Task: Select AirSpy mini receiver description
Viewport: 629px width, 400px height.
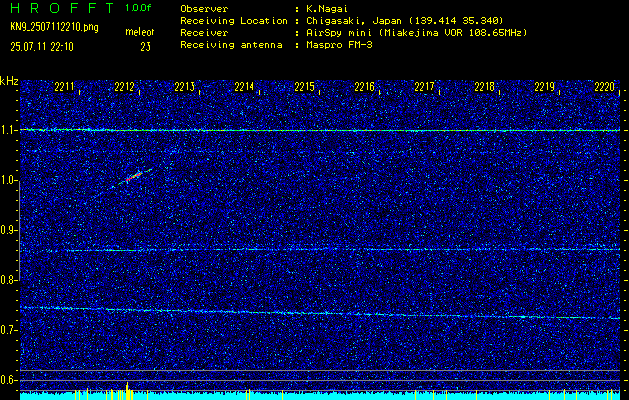Action: coord(416,33)
